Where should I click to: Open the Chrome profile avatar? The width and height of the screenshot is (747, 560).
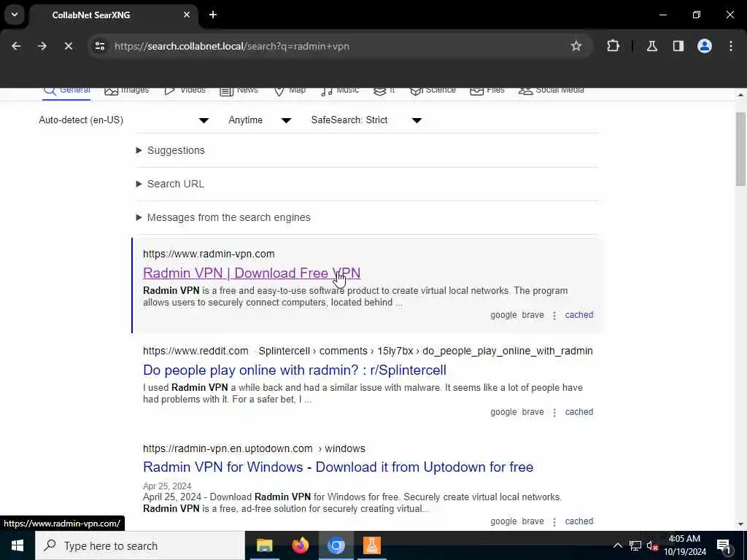(705, 46)
